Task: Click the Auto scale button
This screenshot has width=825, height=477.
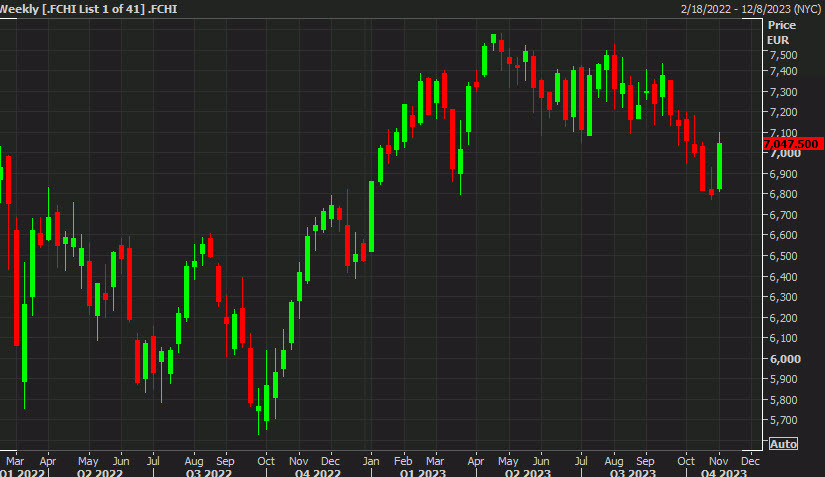Action: pos(783,444)
